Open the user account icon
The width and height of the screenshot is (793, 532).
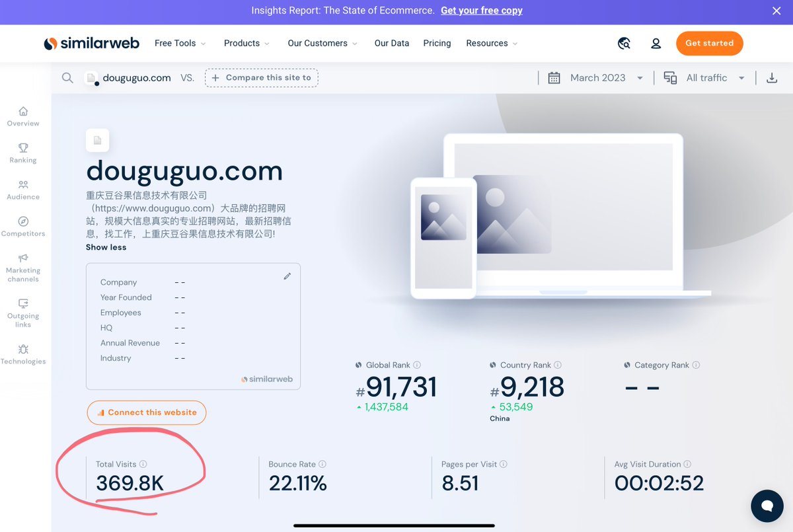point(656,44)
